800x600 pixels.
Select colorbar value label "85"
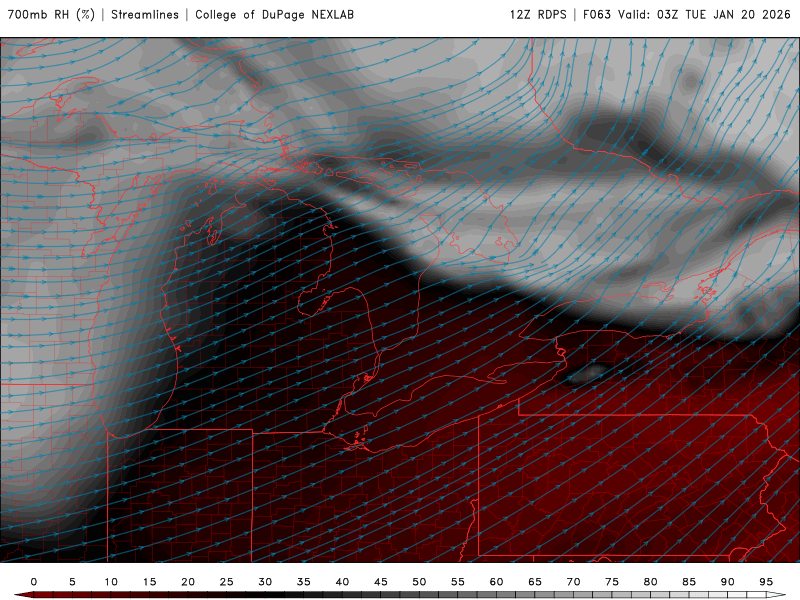(x=689, y=582)
